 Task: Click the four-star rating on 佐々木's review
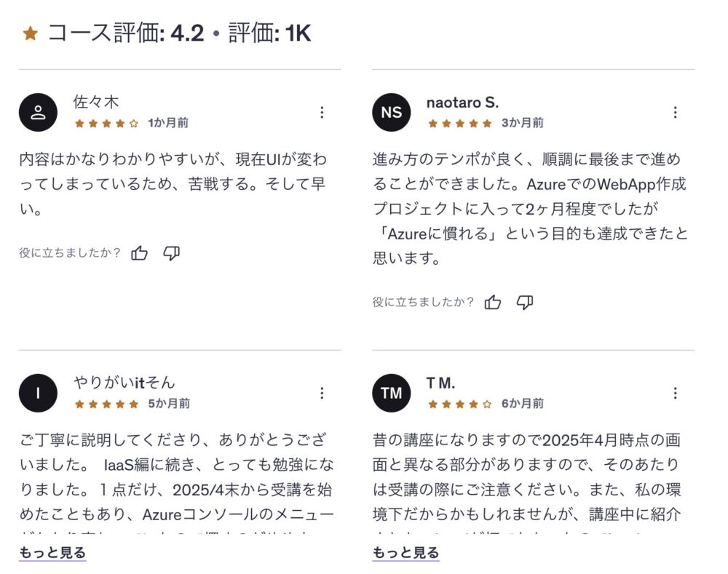(x=106, y=123)
